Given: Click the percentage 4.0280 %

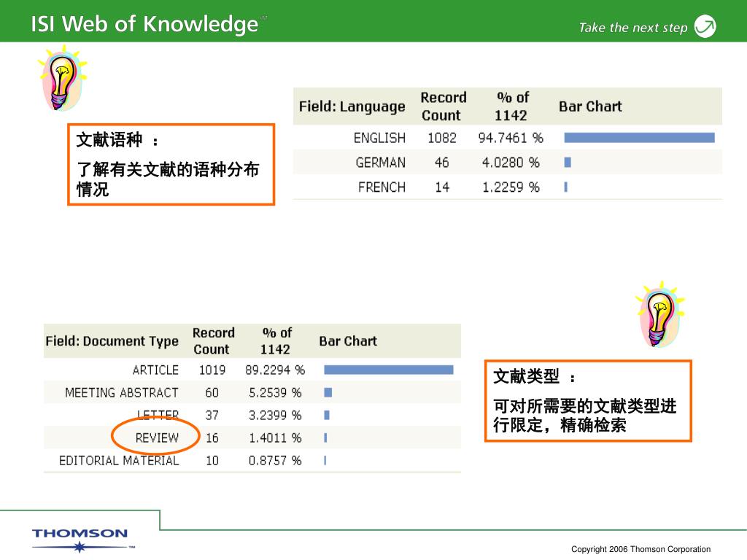Looking at the screenshot, I should pyautogui.click(x=511, y=163).
